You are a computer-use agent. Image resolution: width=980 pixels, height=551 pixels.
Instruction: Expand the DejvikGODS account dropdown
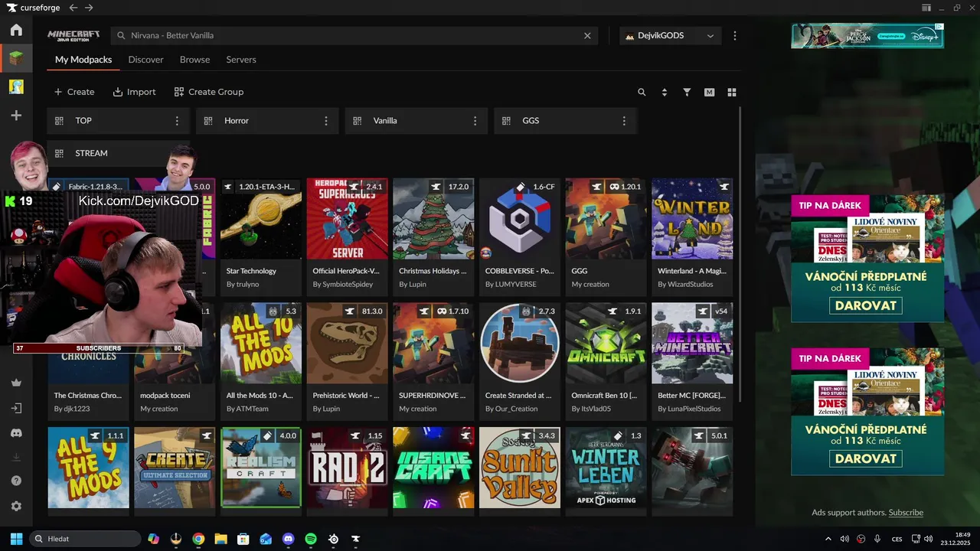click(x=671, y=35)
